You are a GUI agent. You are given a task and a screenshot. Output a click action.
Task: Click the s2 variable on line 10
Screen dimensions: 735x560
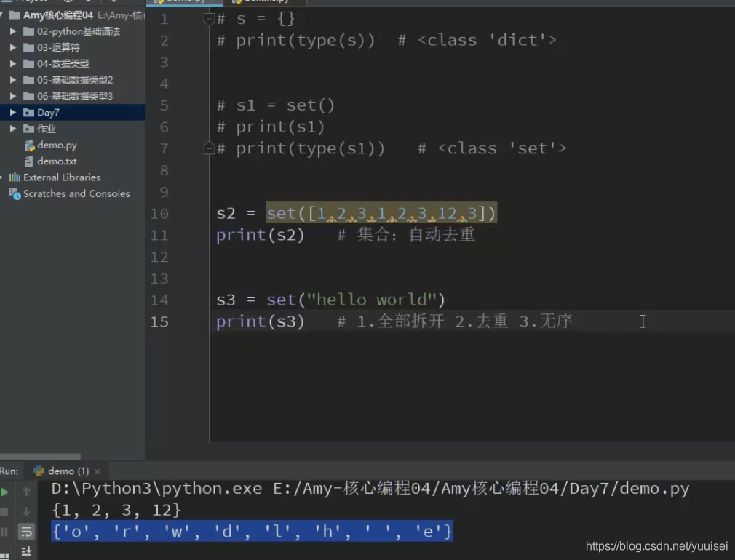tap(226, 214)
